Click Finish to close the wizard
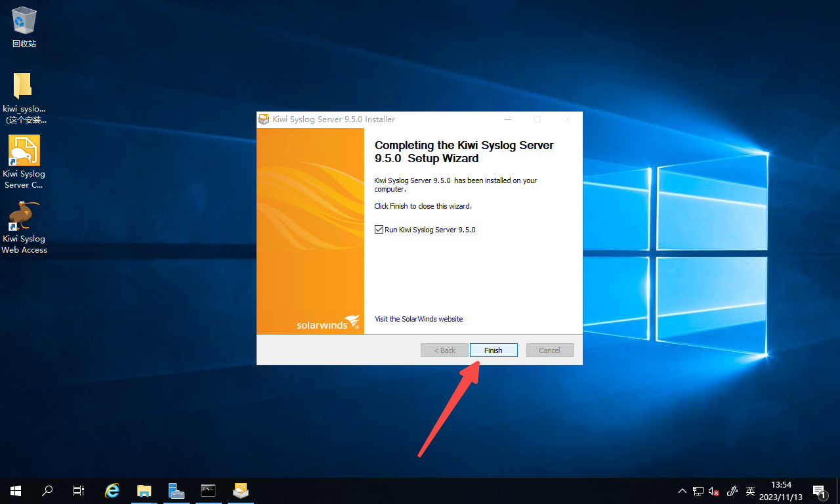Screen dimensions: 840x504 click(x=493, y=350)
